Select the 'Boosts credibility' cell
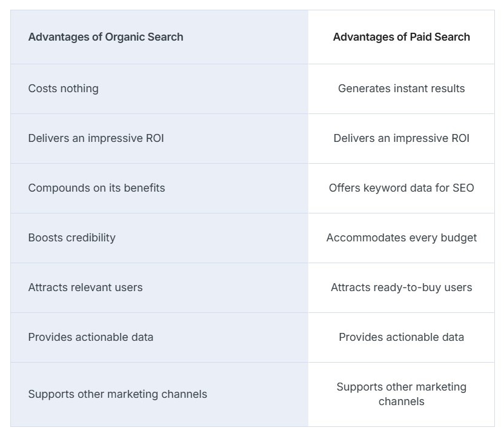 pyautogui.click(x=71, y=238)
